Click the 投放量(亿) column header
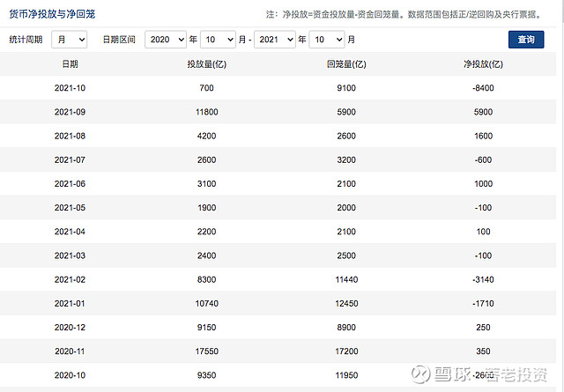The width and height of the screenshot is (564, 392). [x=206, y=64]
